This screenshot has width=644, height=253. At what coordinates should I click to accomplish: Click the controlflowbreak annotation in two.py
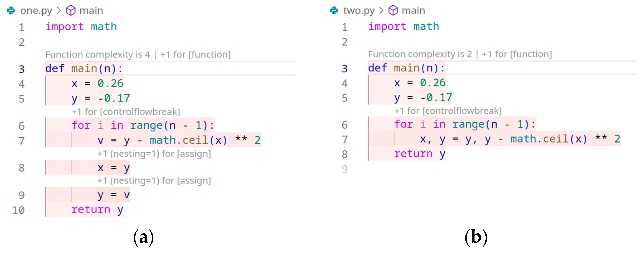448,111
